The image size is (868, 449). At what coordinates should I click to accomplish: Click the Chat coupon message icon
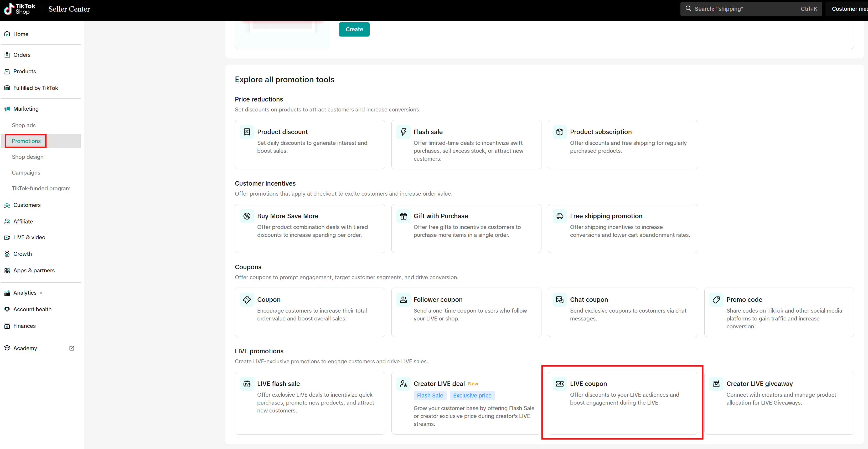[x=560, y=300]
